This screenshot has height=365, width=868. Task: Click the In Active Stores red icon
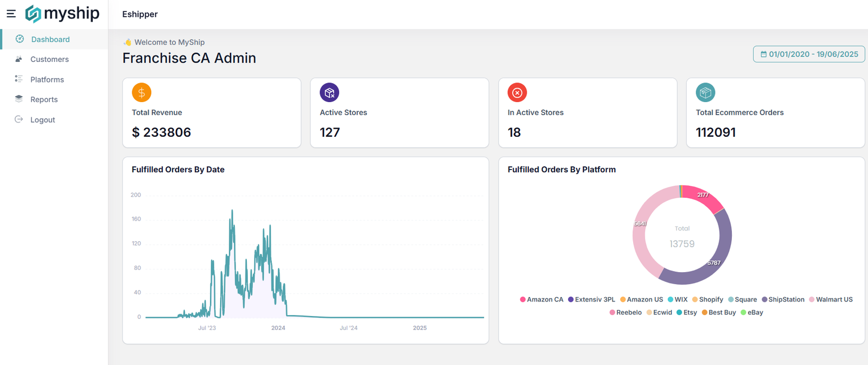click(517, 92)
